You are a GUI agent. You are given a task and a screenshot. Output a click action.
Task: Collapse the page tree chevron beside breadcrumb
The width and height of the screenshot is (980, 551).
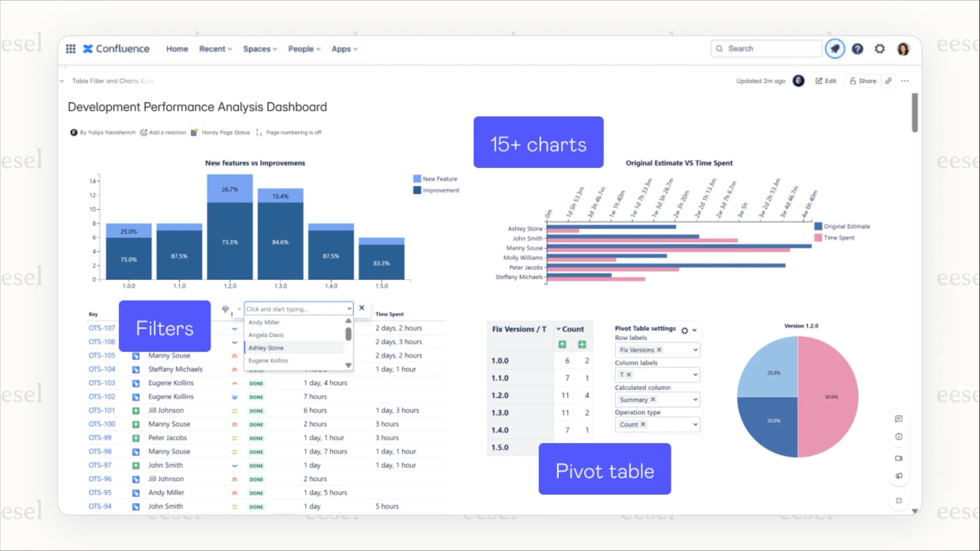(62, 81)
